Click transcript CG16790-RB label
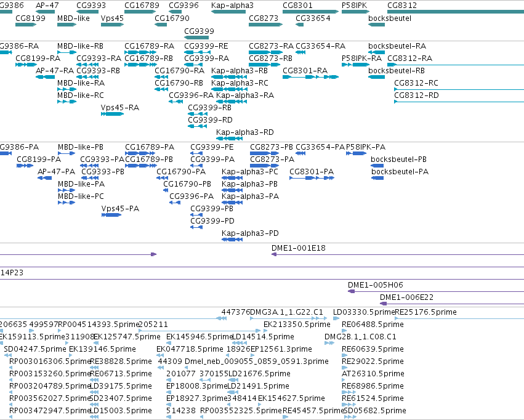This screenshot has height=420, width=524. click(x=179, y=83)
